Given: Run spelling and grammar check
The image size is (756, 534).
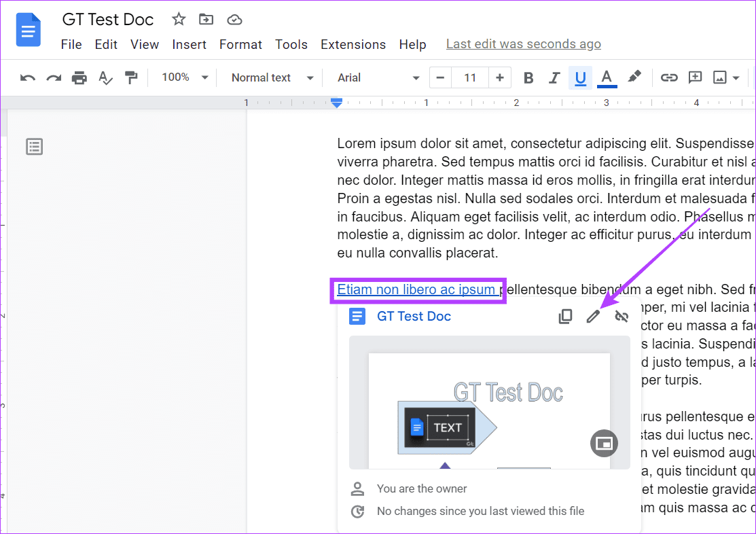Looking at the screenshot, I should coord(105,78).
